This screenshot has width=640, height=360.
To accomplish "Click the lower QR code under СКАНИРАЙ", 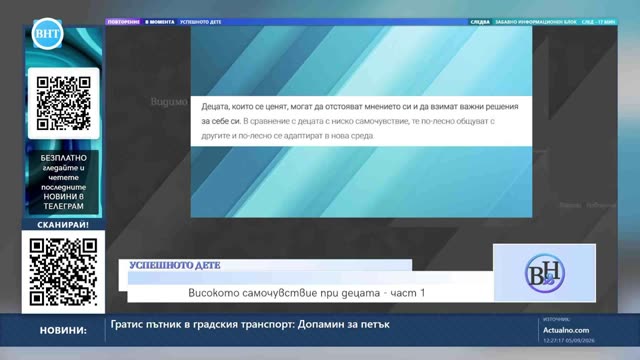I will click(x=63, y=272).
